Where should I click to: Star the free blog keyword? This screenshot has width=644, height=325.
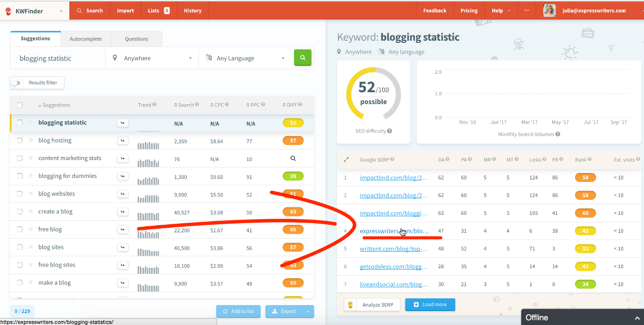[x=31, y=229]
